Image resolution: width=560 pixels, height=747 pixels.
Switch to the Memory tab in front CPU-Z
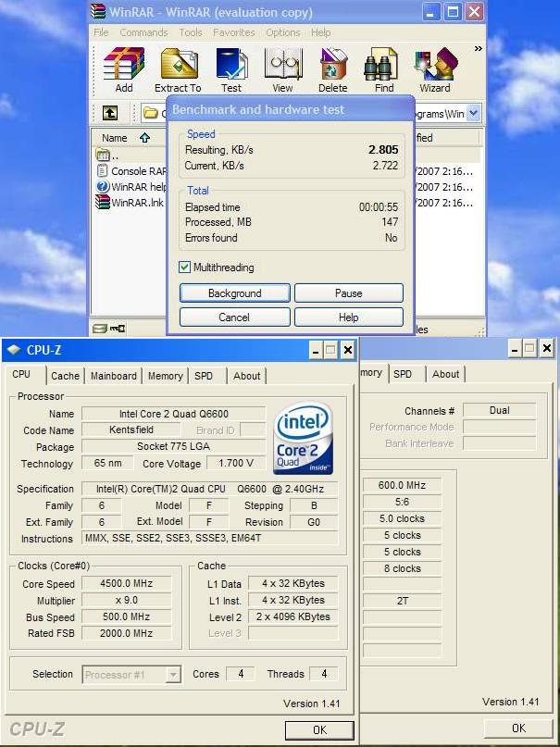point(166,376)
